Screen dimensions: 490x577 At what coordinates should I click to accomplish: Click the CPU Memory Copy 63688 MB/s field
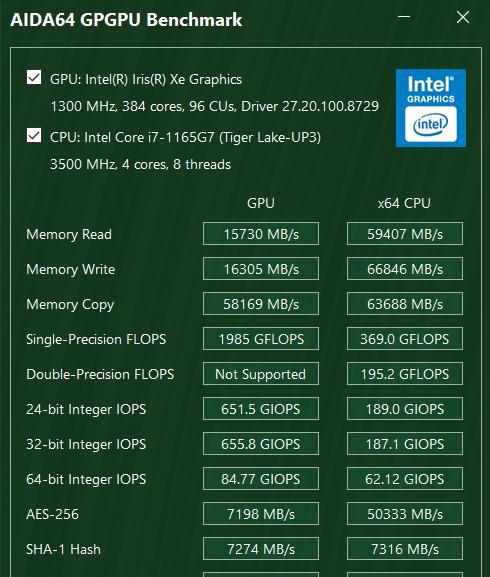click(x=405, y=304)
